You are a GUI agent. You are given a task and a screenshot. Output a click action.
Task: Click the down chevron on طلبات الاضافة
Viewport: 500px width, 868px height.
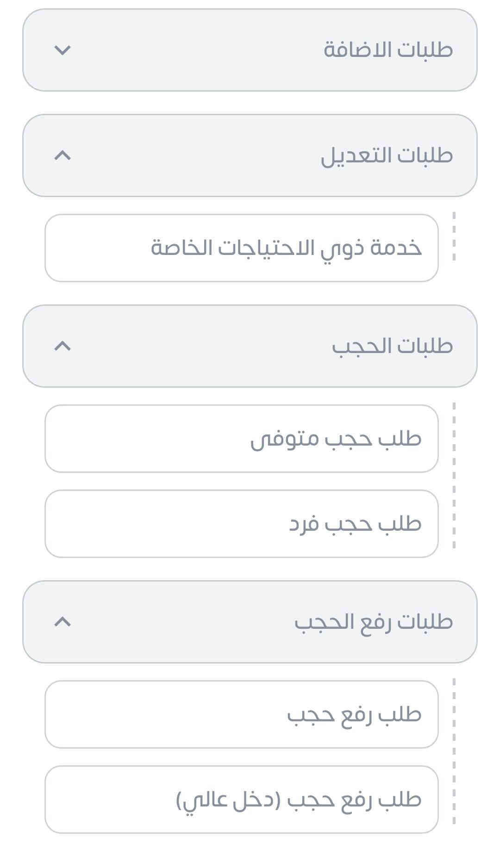[x=62, y=50]
